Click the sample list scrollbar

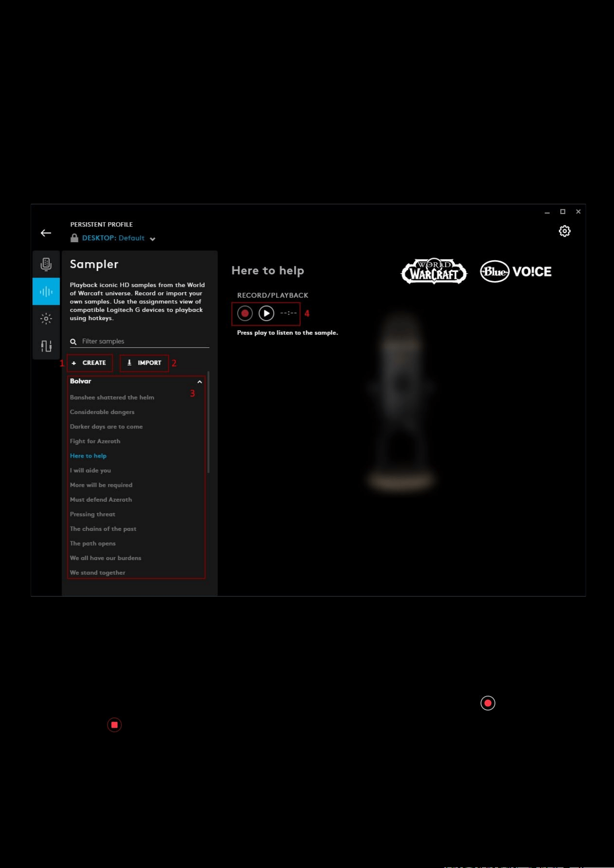pyautogui.click(x=209, y=422)
